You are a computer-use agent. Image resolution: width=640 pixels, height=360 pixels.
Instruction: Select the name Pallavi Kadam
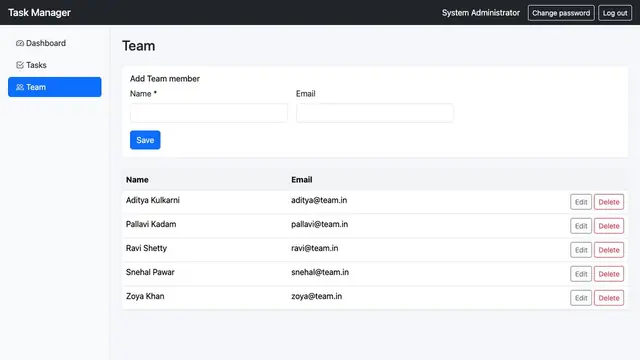(x=151, y=224)
